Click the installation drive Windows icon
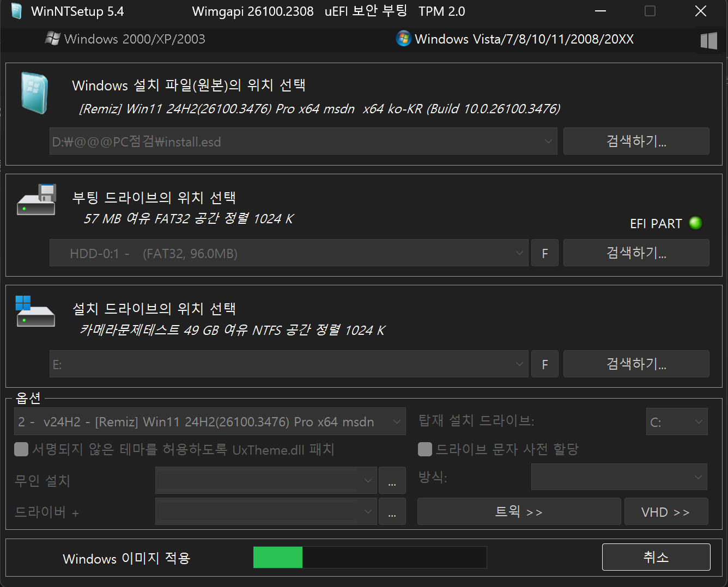The height and width of the screenshot is (587, 728). [x=35, y=311]
